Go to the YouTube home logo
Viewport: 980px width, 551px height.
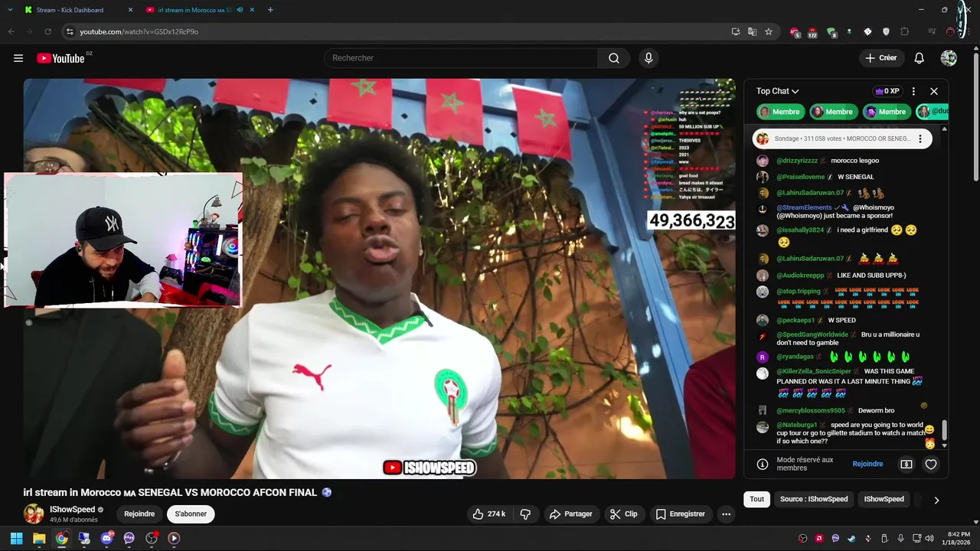[60, 58]
